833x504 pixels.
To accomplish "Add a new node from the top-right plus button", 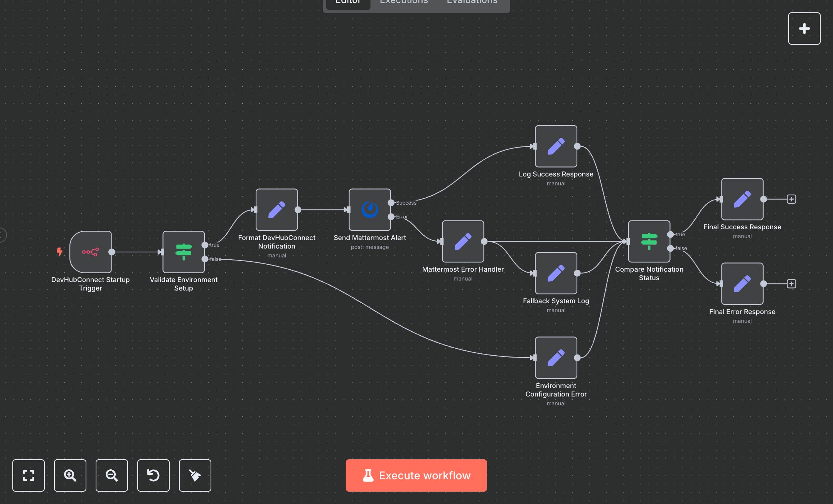I will (804, 28).
